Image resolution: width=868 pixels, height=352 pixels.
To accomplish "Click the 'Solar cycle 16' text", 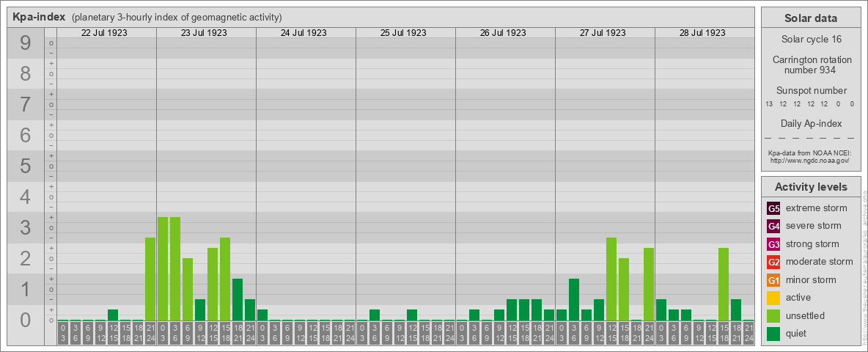I will [x=811, y=40].
